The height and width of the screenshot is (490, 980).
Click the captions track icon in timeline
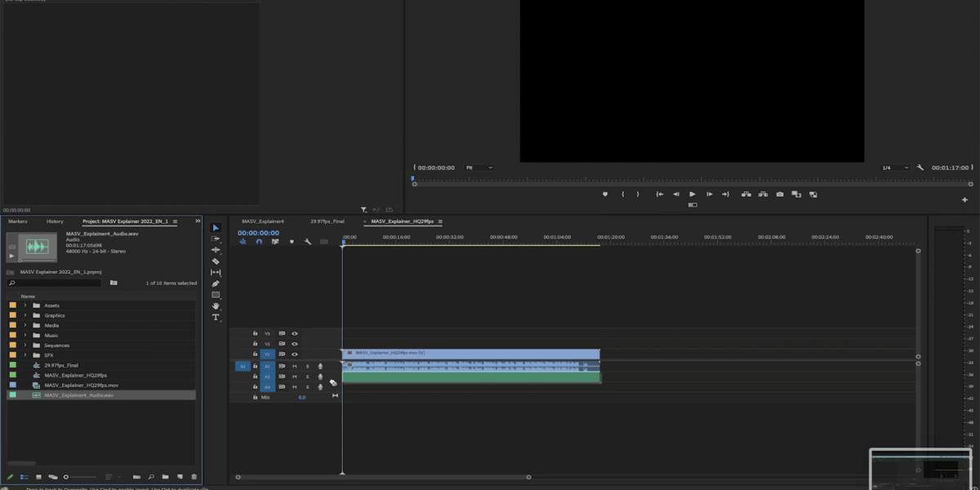(324, 242)
